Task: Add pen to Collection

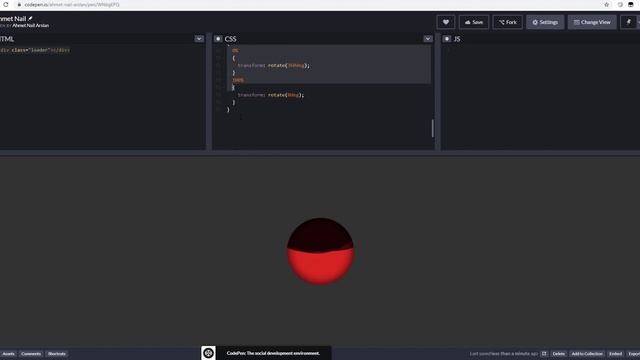Action: 587,354
